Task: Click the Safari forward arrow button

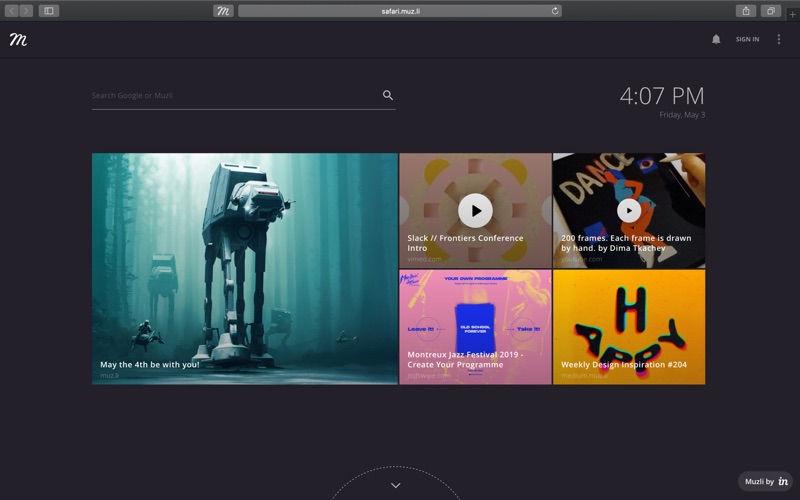Action: [x=26, y=11]
